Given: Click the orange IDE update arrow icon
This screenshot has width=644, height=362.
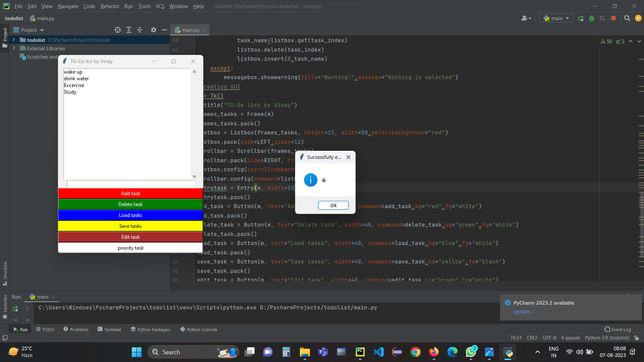Looking at the screenshot, I should 638,18.
